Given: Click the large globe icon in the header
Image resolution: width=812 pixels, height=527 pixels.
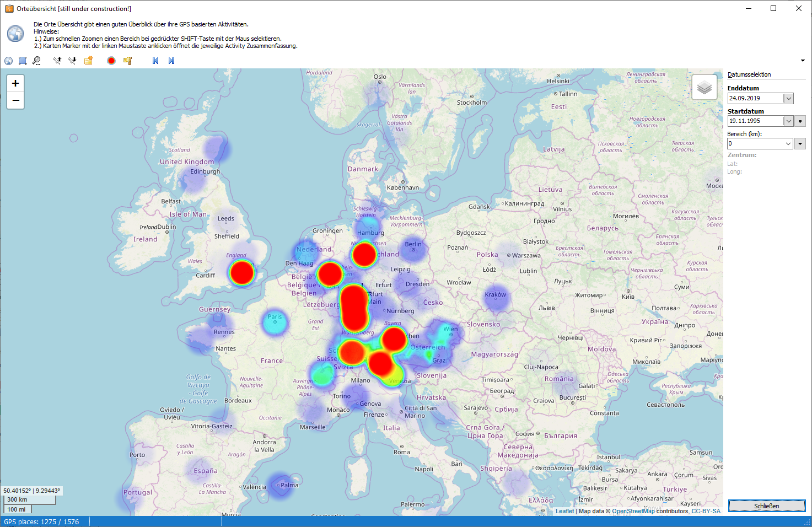Looking at the screenshot, I should 15,34.
